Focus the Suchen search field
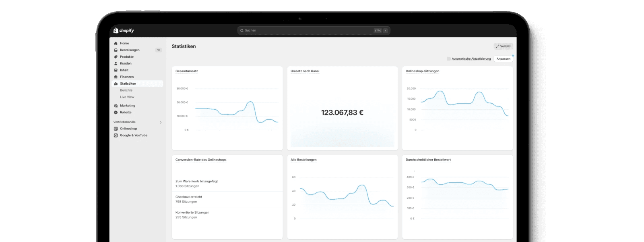The image size is (644, 242). [x=314, y=31]
